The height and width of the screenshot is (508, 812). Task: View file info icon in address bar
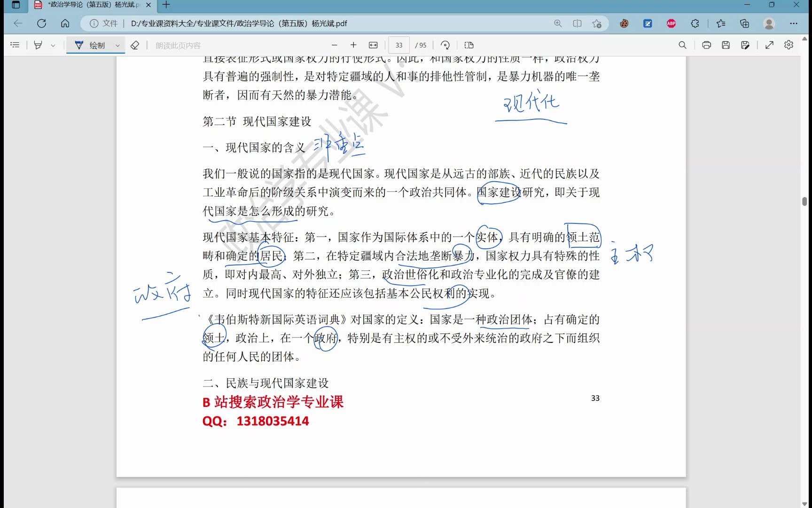coord(94,24)
